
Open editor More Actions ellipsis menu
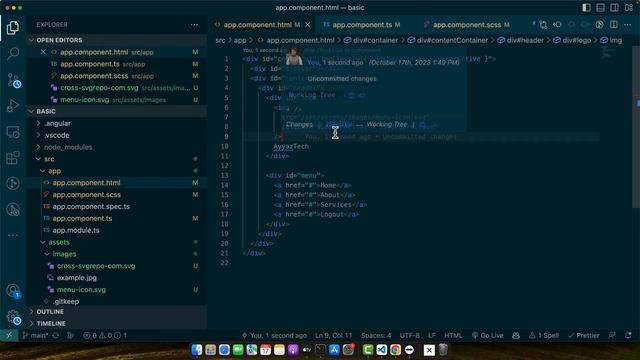(x=627, y=25)
